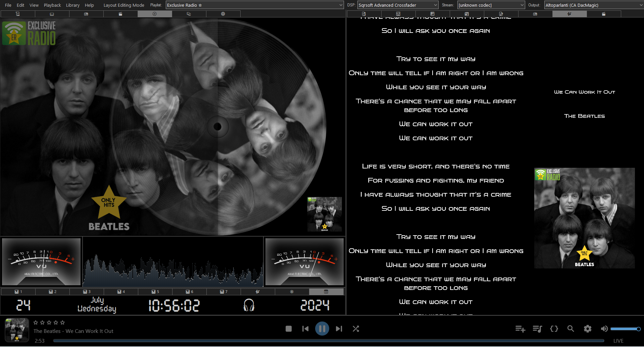The image size is (644, 347).
Task: Open the framed-picture tab in right panel
Action: [x=398, y=14]
